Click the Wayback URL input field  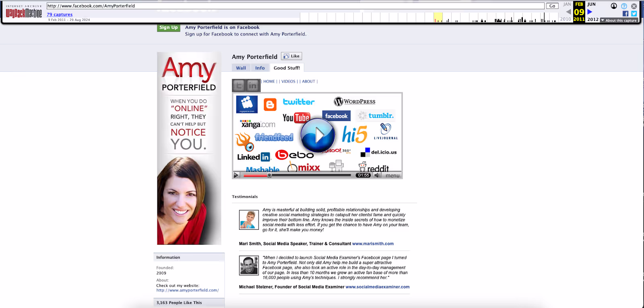(x=295, y=6)
